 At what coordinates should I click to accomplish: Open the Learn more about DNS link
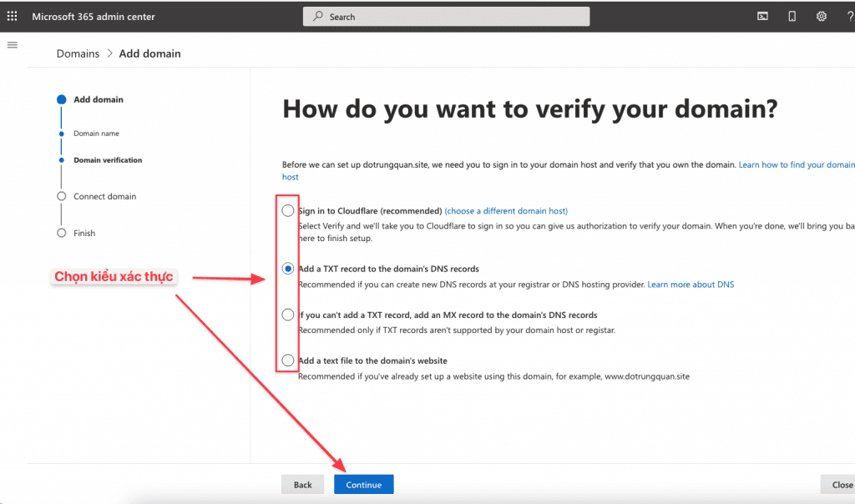click(x=691, y=285)
